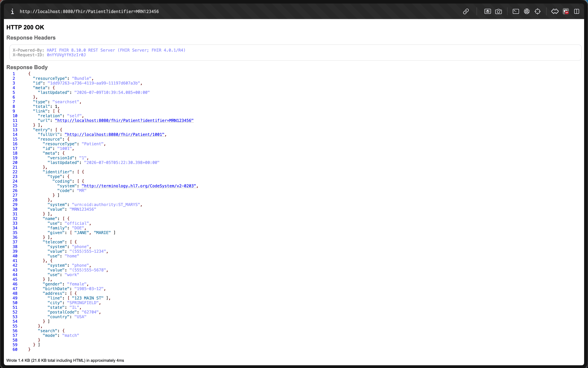Click the city value "SPRINGFIELD"
Viewport: 588px width, 368px height.
83,303
